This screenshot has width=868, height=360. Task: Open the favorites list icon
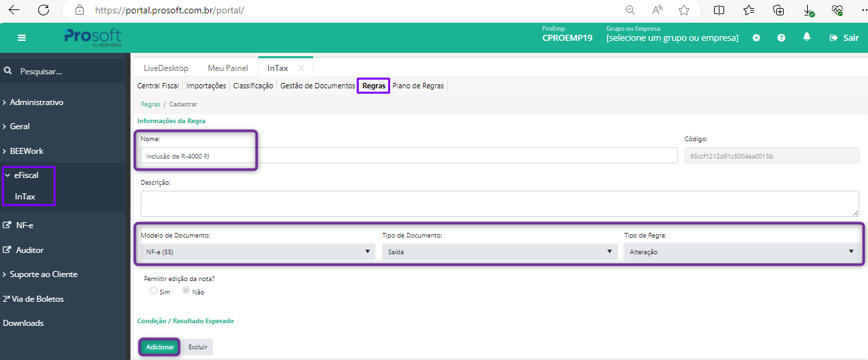(749, 10)
